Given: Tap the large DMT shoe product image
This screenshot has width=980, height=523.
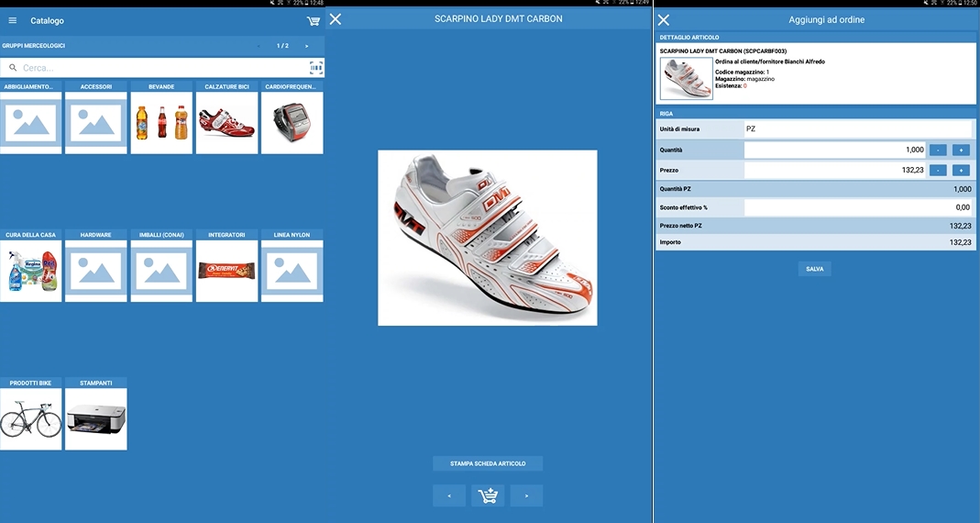Looking at the screenshot, I should [488, 238].
